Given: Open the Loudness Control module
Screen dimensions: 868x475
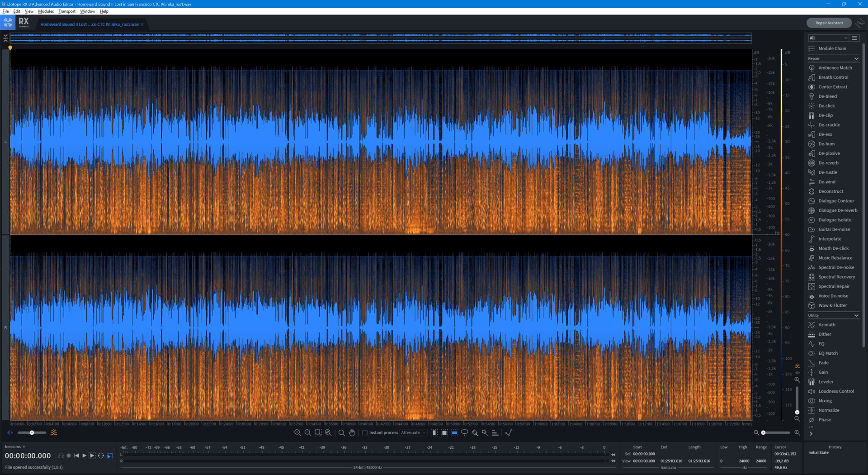Looking at the screenshot, I should pos(833,391).
